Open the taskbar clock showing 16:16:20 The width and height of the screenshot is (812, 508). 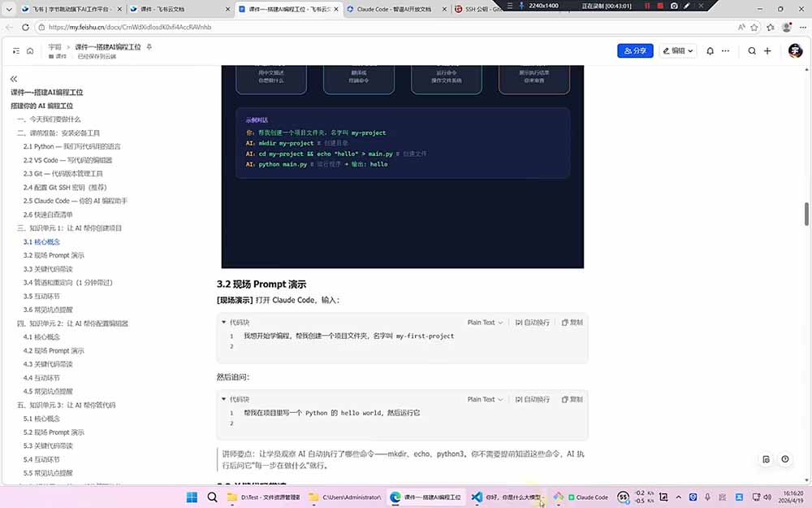pyautogui.click(x=793, y=497)
